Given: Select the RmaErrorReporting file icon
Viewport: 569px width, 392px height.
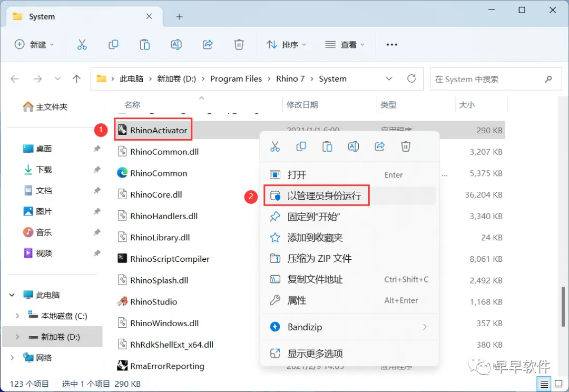Looking at the screenshot, I should (x=122, y=366).
